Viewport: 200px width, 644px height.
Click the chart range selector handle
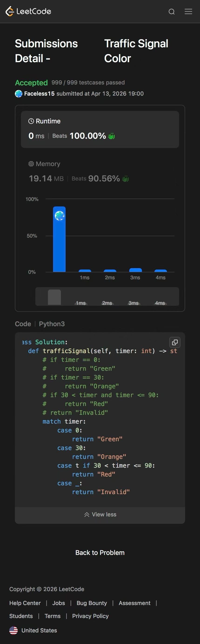pyautogui.click(x=54, y=297)
